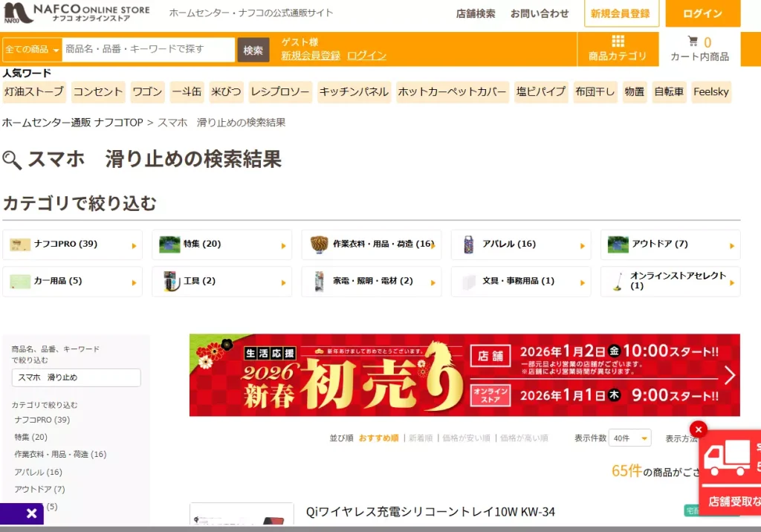
Task: Click the sidebar keyword filter field
Action: [76, 377]
